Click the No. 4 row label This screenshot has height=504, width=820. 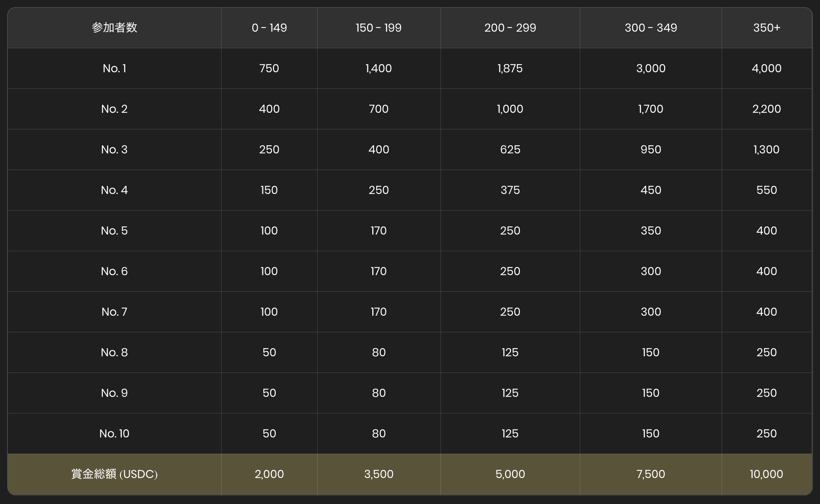coord(114,190)
